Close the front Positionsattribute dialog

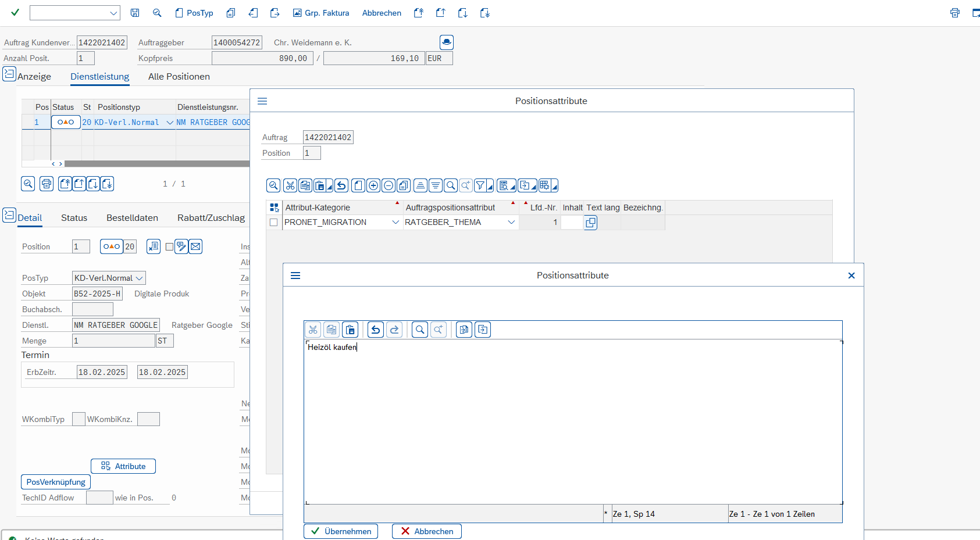click(x=851, y=276)
